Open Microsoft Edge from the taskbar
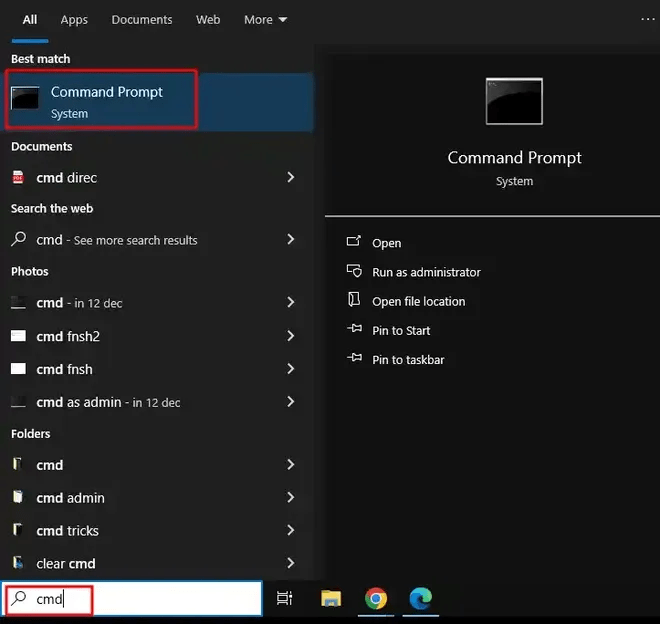660x624 pixels. click(420, 598)
